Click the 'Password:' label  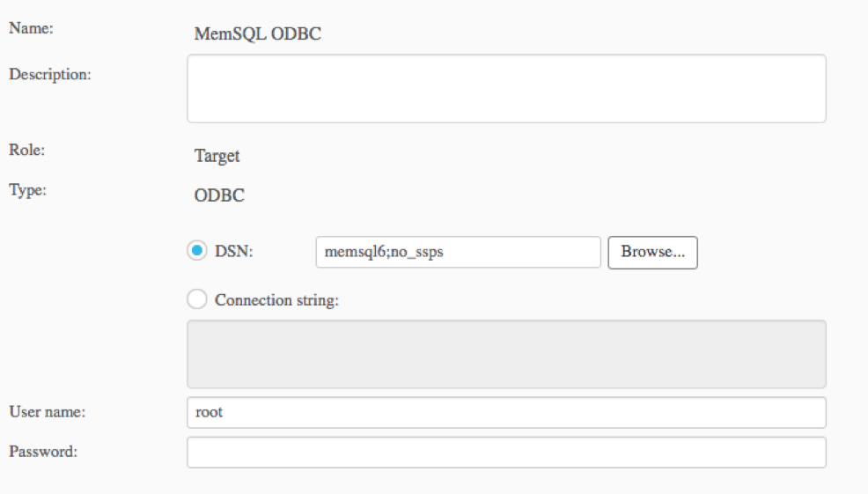[43, 452]
